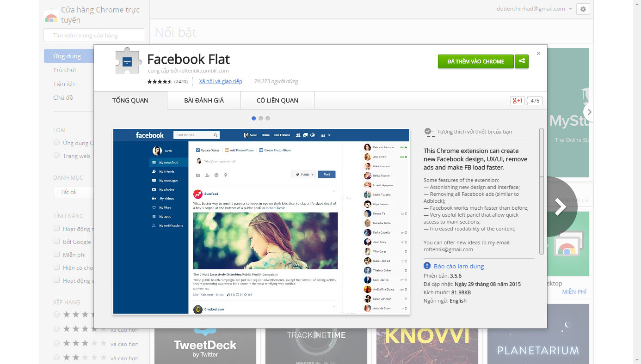Screen dimensions: 641x364
Task: Click the version text '3.5.6'
Action: point(456,275)
